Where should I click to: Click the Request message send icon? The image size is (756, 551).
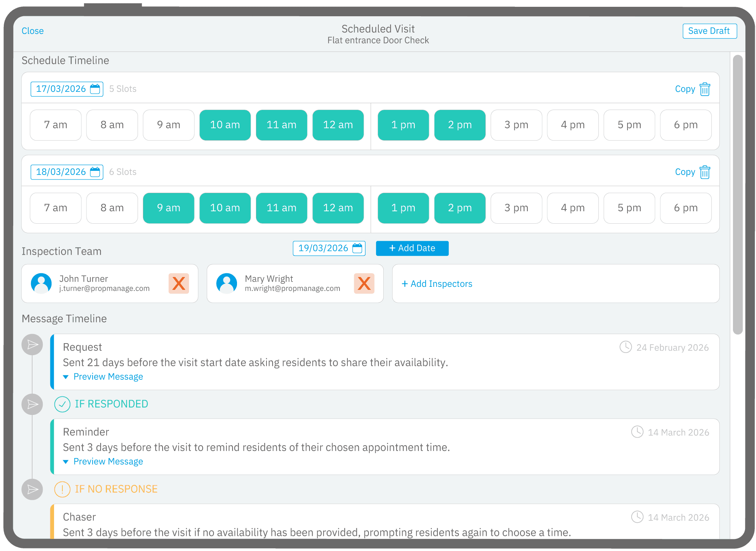[32, 345]
